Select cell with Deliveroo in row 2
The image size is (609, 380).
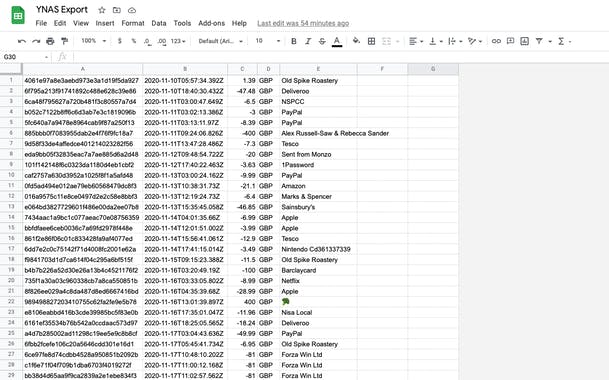point(318,91)
